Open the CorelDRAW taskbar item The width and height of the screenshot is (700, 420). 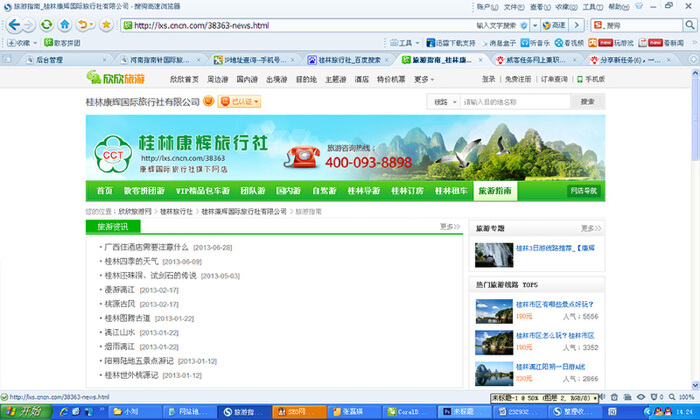[x=409, y=412]
